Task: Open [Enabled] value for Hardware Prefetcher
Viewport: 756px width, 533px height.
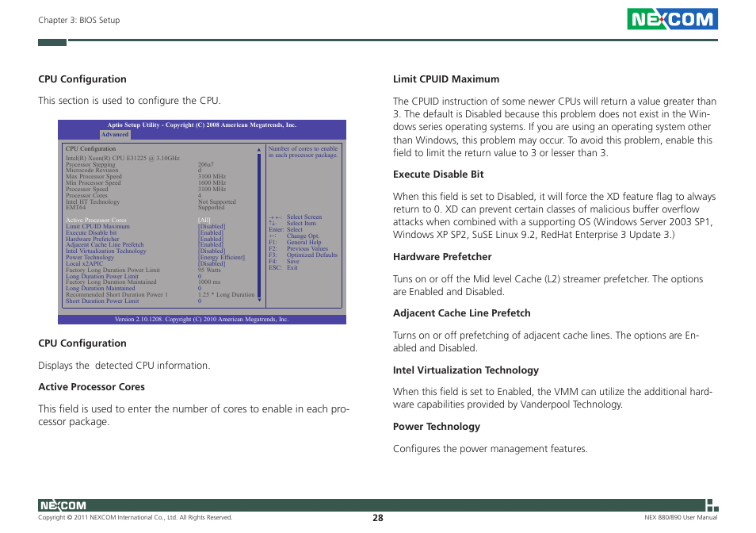Action: [210, 239]
